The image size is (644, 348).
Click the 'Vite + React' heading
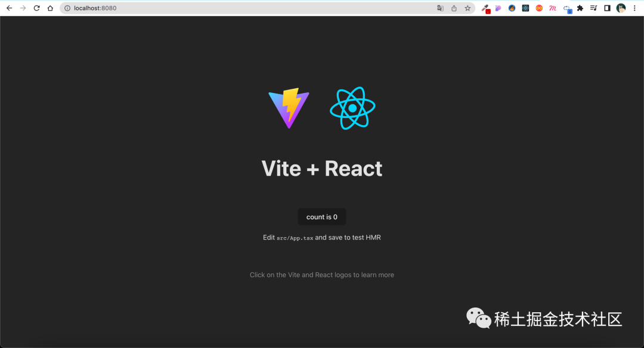click(321, 168)
